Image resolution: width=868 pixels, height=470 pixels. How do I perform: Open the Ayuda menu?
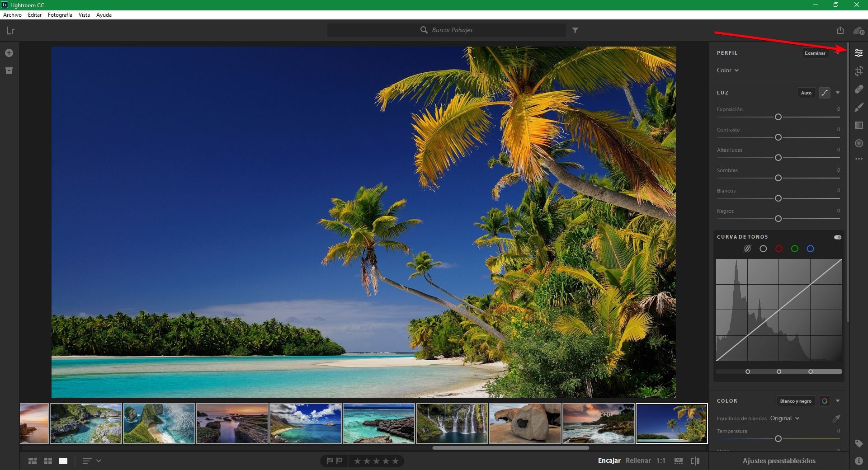[104, 15]
